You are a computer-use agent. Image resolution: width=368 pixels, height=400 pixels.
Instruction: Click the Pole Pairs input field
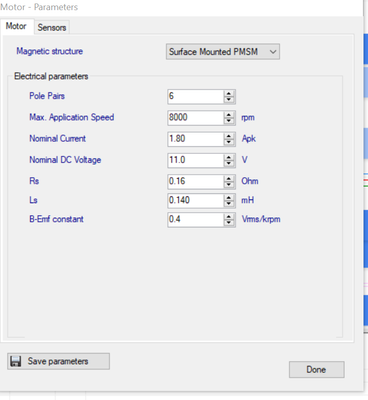(195, 97)
